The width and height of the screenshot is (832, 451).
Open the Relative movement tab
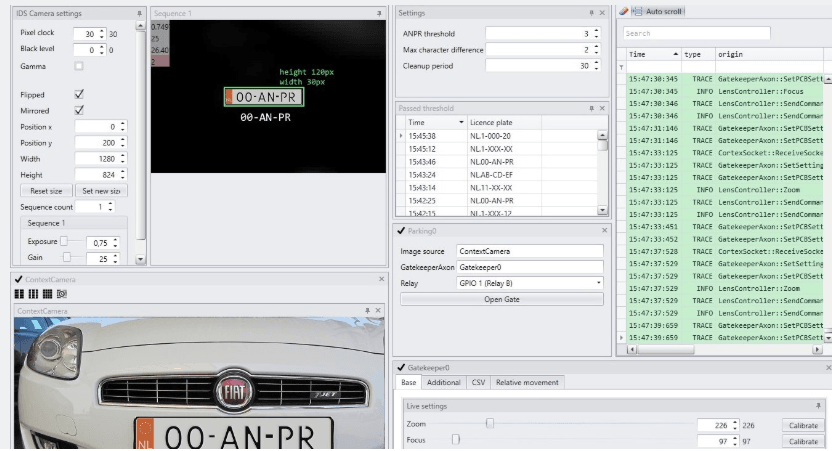(528, 382)
